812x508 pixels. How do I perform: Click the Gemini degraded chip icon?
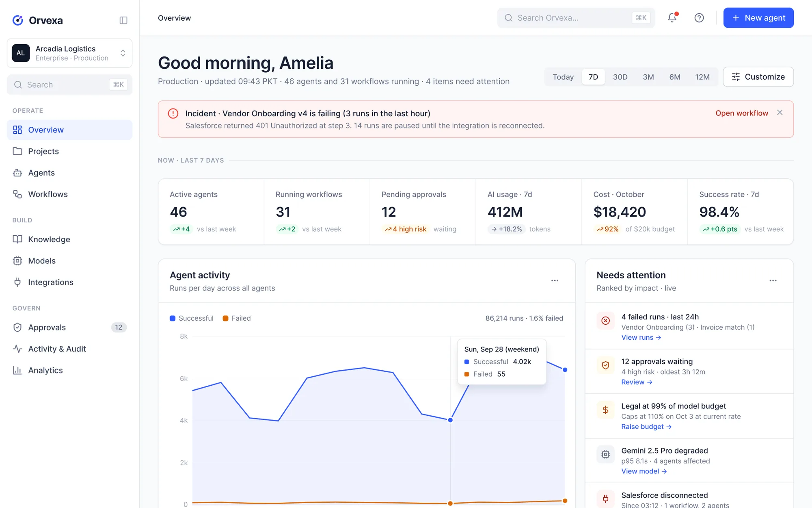coord(605,454)
